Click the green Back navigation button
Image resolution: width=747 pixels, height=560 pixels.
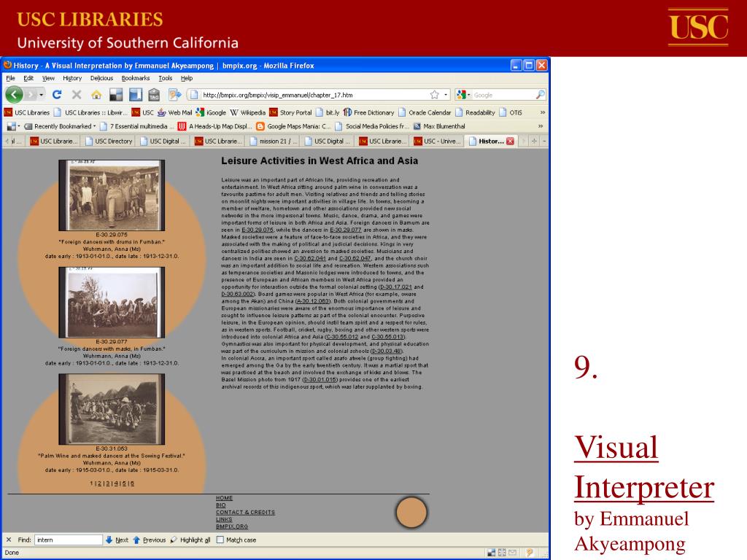click(x=14, y=95)
